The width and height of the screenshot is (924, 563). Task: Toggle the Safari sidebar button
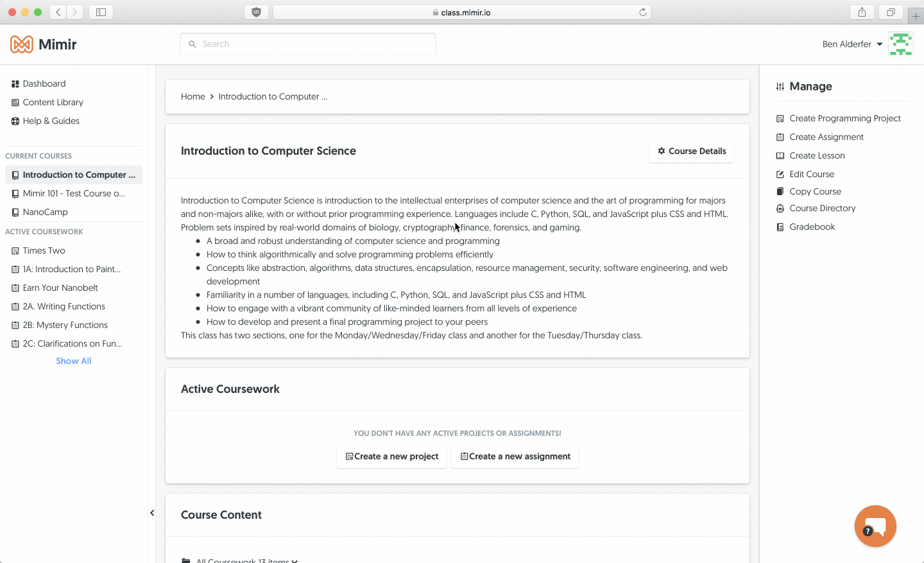[x=101, y=12]
